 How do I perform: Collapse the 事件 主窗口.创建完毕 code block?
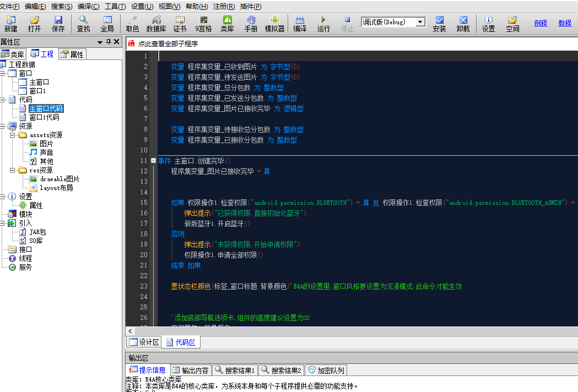[153, 161]
